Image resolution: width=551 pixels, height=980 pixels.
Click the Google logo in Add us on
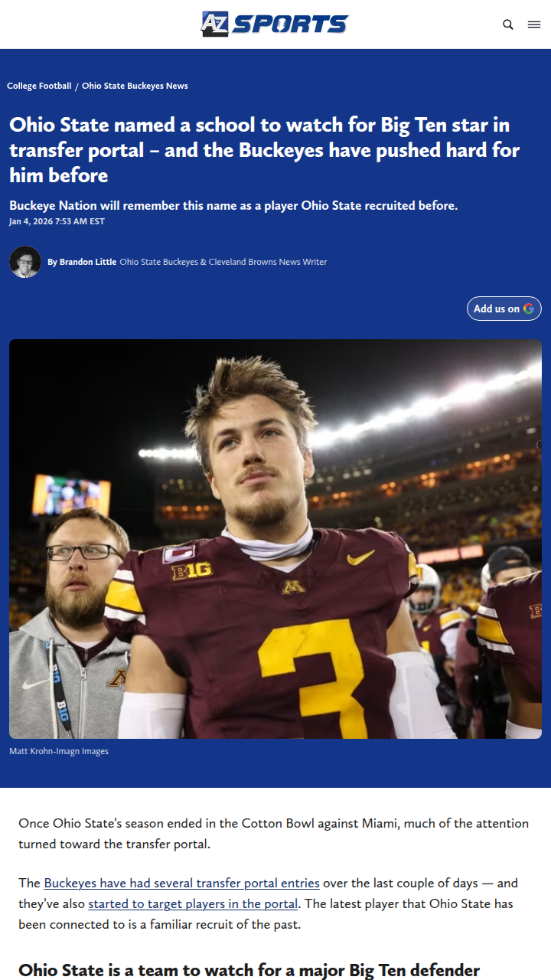[529, 309]
